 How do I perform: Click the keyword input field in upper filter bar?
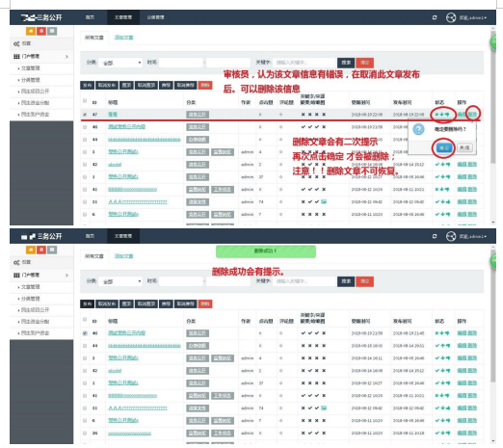coord(304,63)
